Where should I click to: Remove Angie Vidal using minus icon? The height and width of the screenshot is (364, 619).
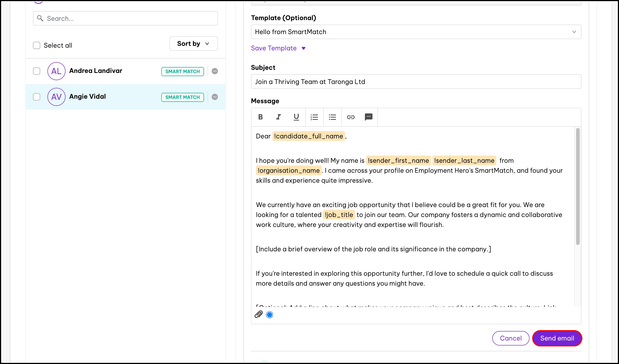[x=215, y=97]
